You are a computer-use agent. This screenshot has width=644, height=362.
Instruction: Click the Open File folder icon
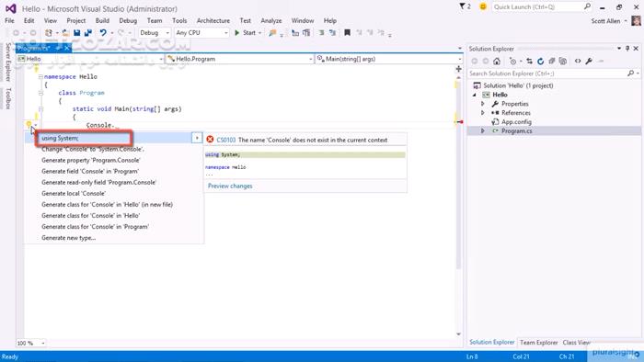[x=65, y=33]
